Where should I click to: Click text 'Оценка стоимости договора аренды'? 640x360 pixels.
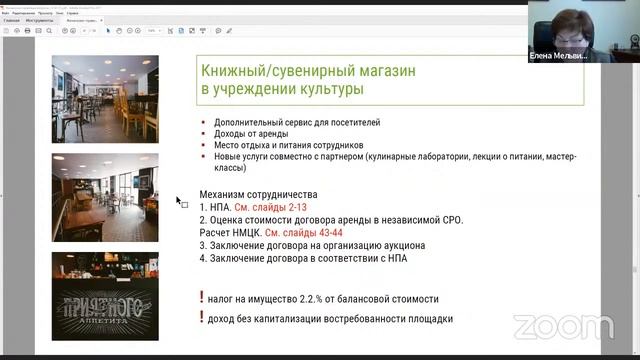tap(291, 220)
